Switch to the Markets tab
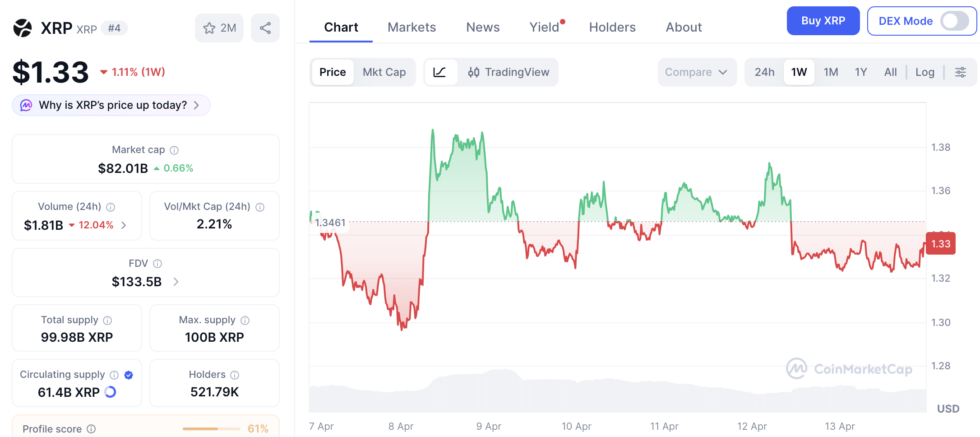 click(x=411, y=27)
